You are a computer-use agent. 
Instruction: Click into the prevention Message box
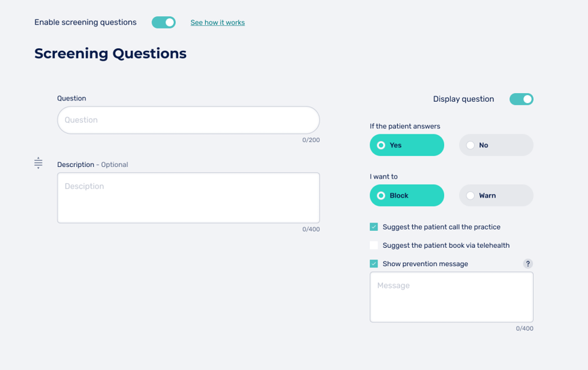click(x=452, y=297)
